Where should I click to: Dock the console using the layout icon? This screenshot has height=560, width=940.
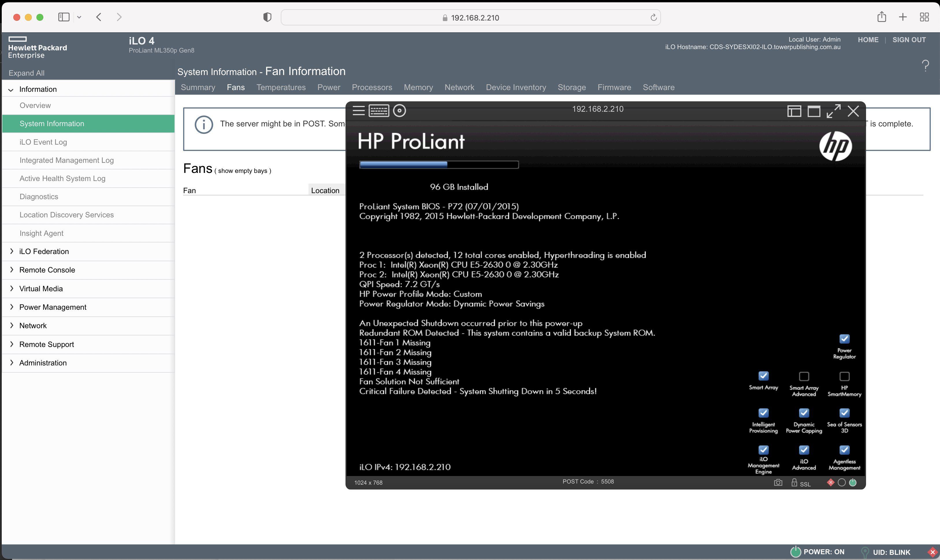coord(794,111)
